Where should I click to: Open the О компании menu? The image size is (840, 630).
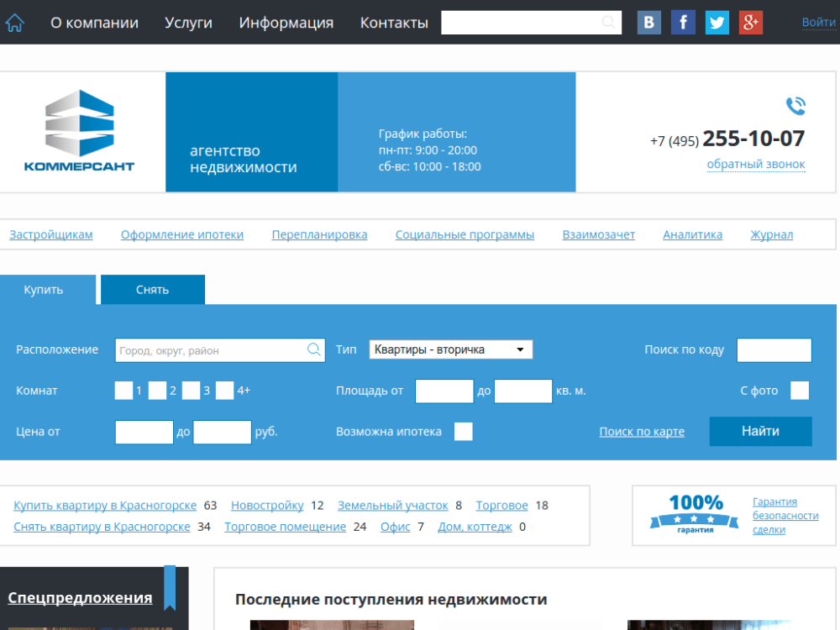pos(94,23)
